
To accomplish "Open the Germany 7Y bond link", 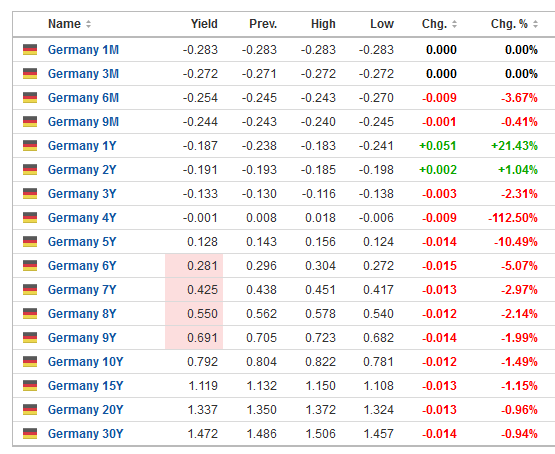I will pyautogui.click(x=82, y=290).
